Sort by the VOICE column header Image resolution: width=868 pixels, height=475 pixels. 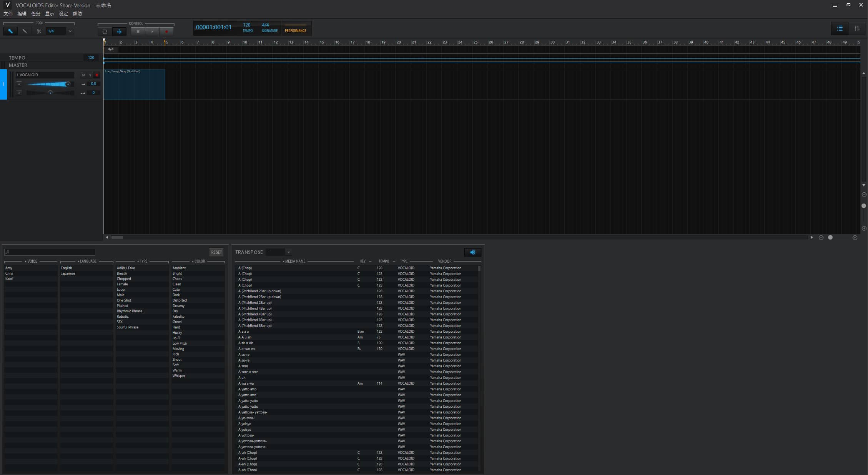coord(31,262)
